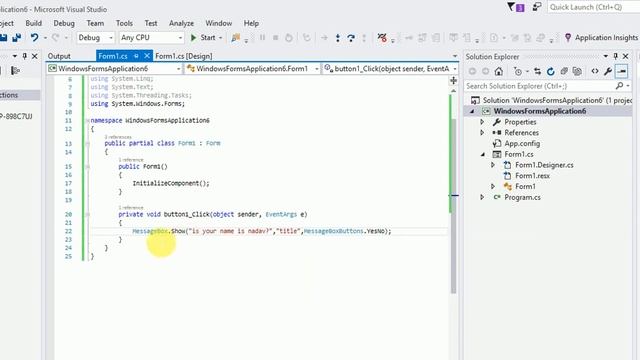Open the Debug menu
This screenshot has width=640, height=360.
(x=64, y=23)
